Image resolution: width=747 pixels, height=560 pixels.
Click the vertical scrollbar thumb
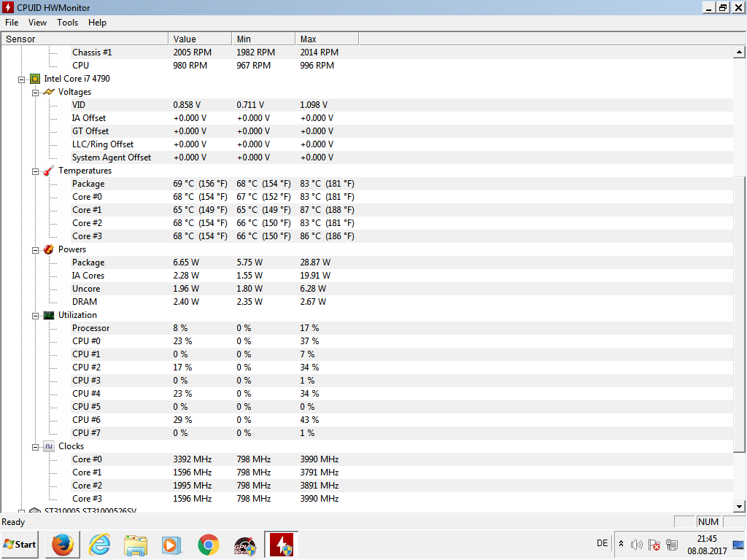(x=739, y=315)
